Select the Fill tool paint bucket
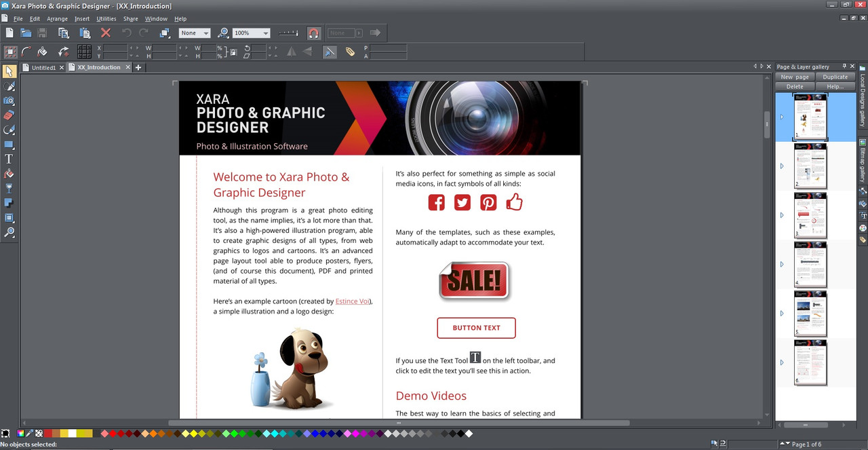 pyautogui.click(x=9, y=174)
